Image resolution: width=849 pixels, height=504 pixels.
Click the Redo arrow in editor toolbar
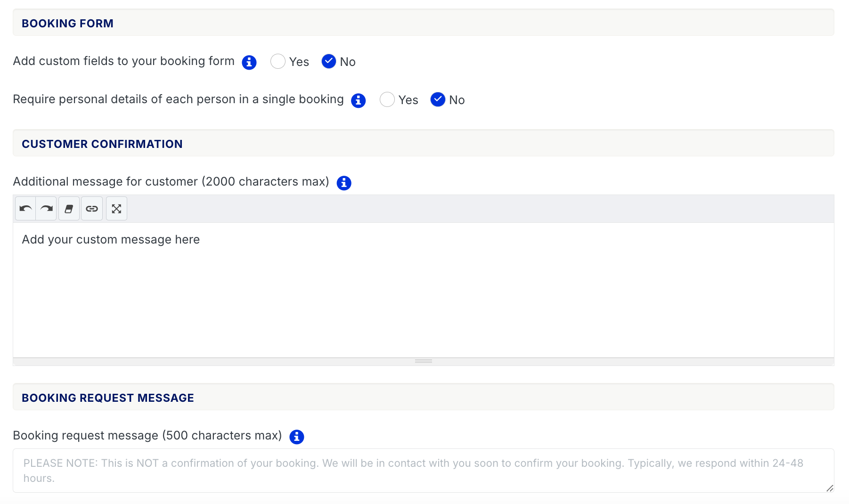46,209
